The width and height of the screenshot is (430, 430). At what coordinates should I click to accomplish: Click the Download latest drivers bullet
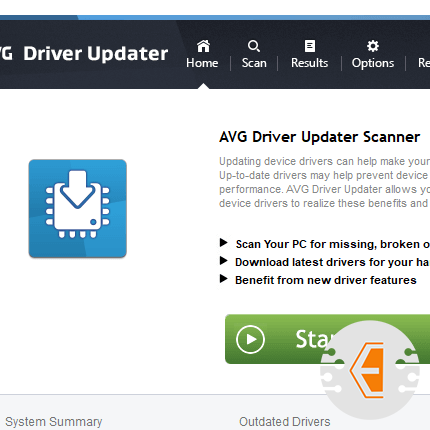coord(324,262)
